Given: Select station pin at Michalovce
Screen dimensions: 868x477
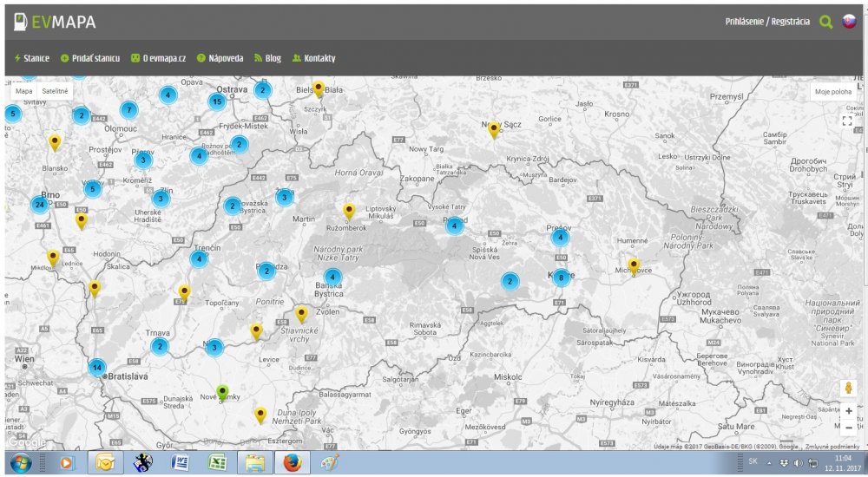Looking at the screenshot, I should 634,266.
